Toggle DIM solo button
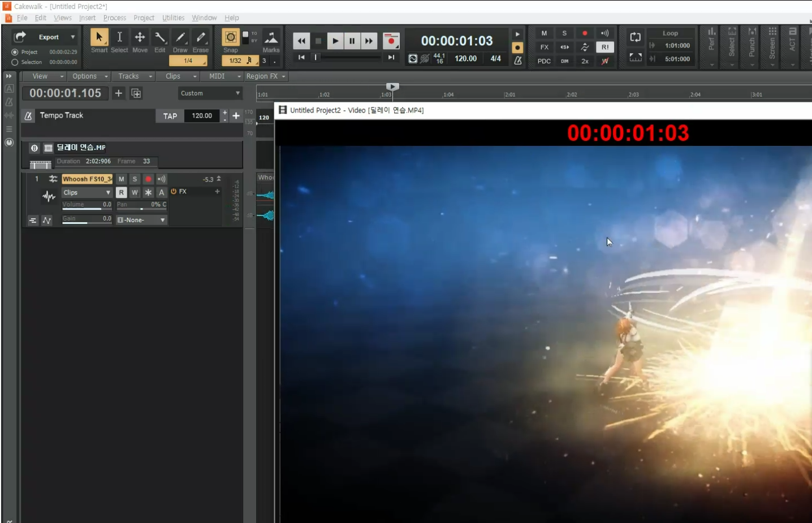This screenshot has height=523, width=812. coord(564,61)
